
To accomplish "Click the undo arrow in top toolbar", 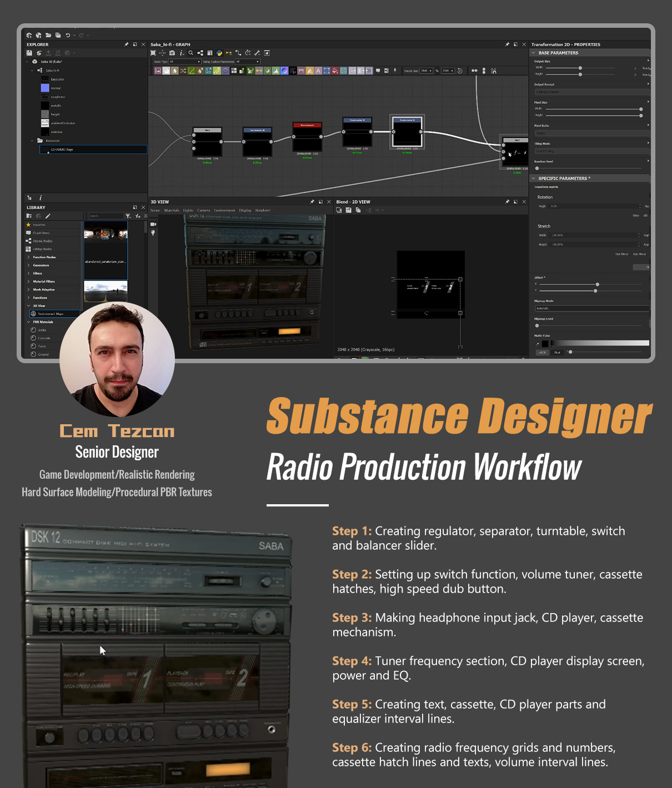I will tap(68, 35).
